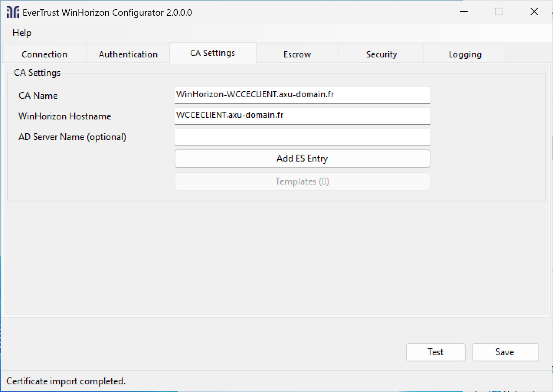Switch to the Connection tab

pyautogui.click(x=44, y=54)
